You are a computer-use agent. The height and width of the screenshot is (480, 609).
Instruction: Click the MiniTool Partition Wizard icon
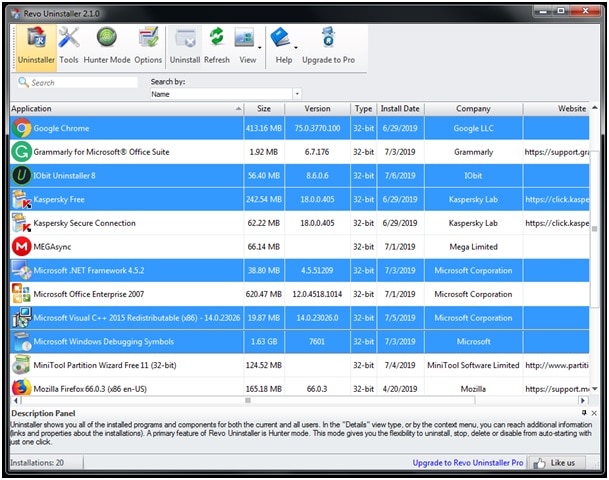tap(22, 365)
